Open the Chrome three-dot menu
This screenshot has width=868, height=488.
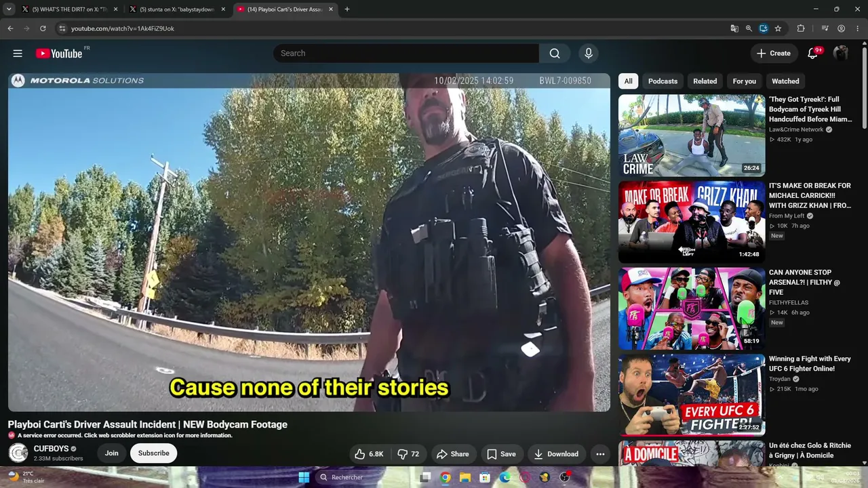point(858,28)
